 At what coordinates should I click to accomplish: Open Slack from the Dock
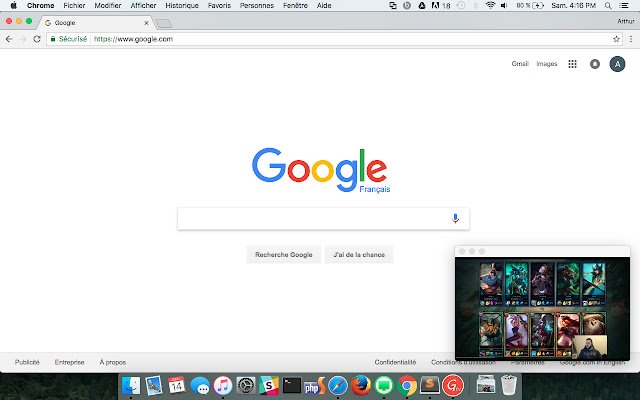click(x=269, y=385)
